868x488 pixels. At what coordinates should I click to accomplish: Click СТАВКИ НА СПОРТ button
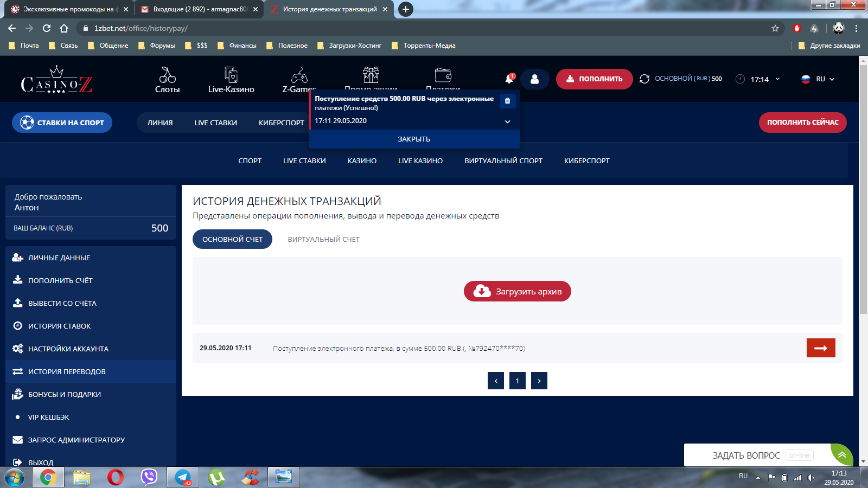[x=62, y=123]
